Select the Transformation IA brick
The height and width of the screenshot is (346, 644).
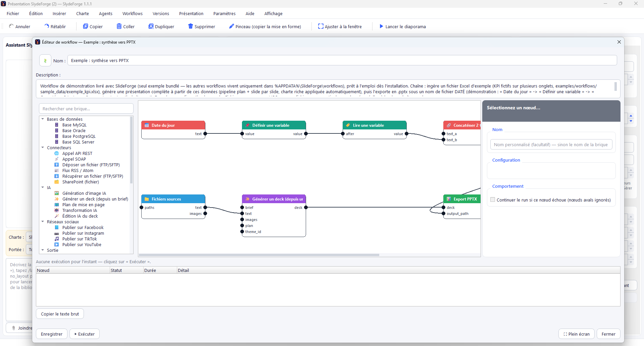coord(80,211)
